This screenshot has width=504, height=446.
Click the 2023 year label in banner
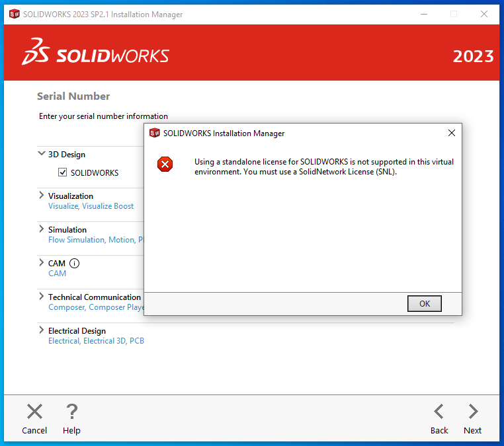(x=473, y=57)
